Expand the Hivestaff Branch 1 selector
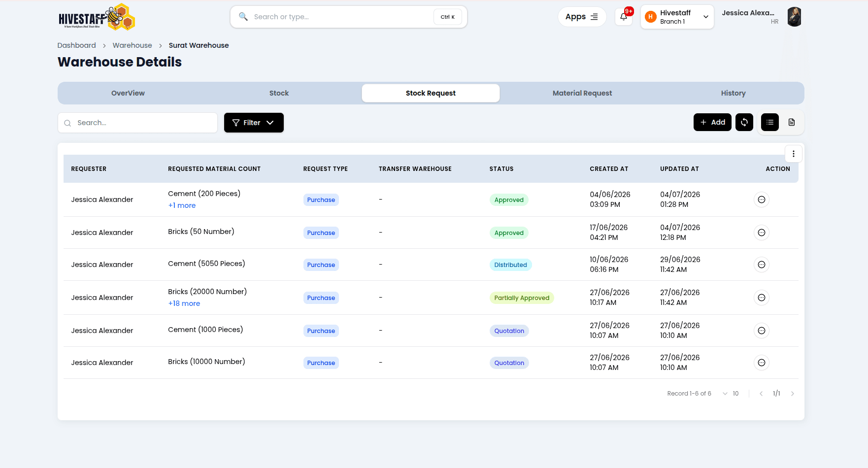868x468 pixels. click(677, 17)
